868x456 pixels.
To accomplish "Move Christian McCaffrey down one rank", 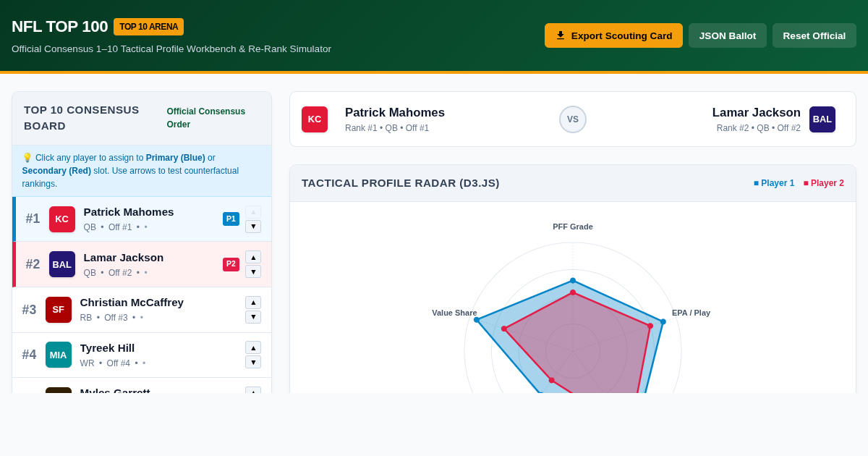I will tap(253, 317).
